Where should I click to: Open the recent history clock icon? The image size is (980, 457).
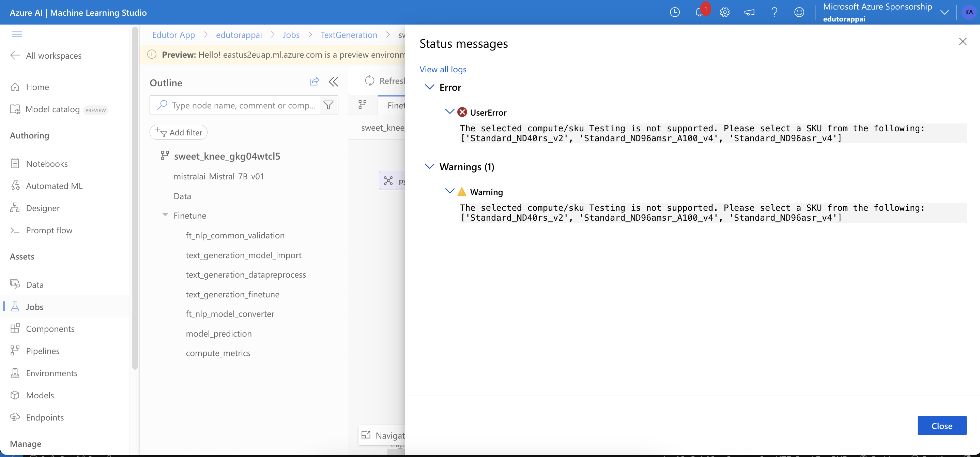pos(674,12)
